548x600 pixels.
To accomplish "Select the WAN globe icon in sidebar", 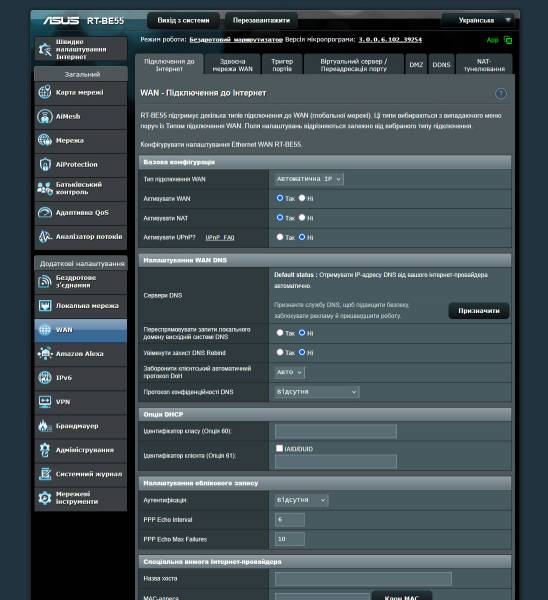I will [x=45, y=330].
